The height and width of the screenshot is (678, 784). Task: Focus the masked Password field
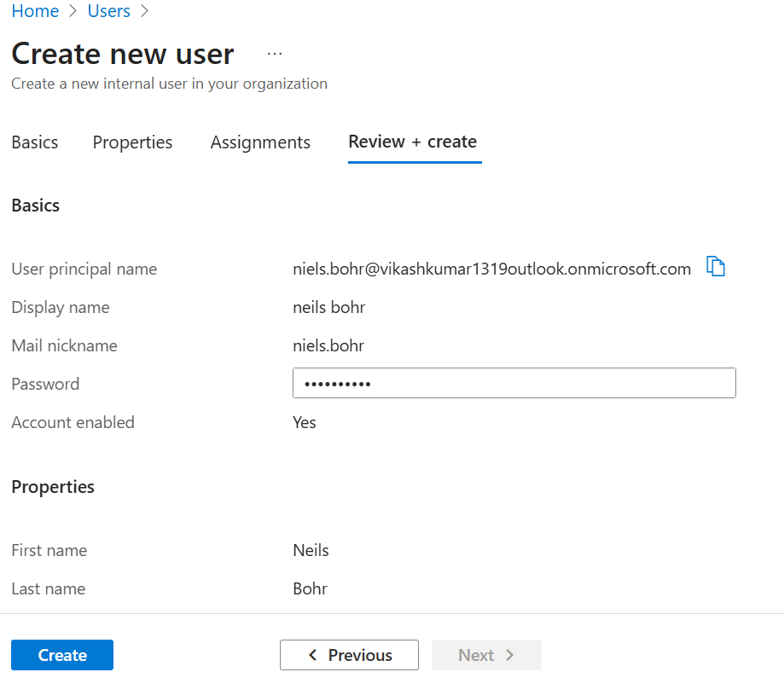[514, 384]
